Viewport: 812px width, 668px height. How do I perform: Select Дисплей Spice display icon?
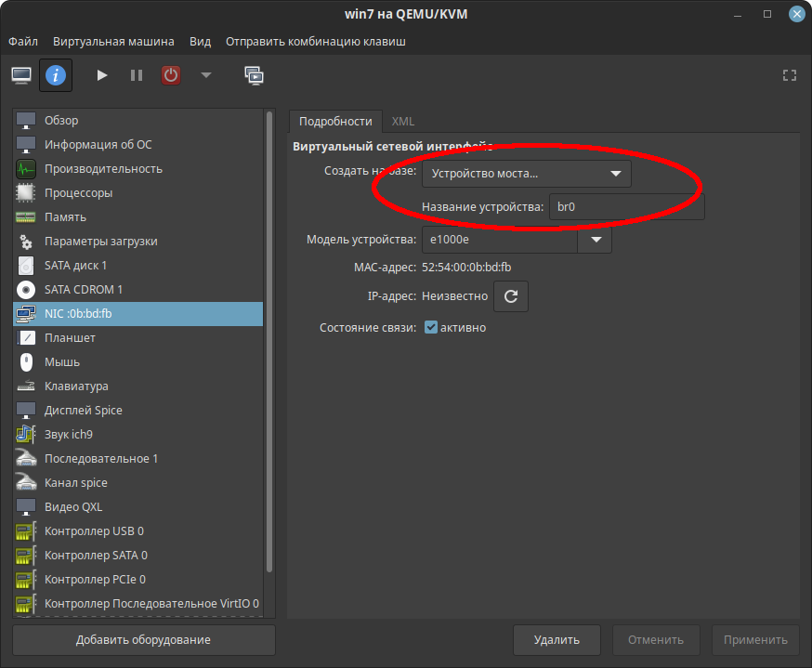click(x=26, y=410)
